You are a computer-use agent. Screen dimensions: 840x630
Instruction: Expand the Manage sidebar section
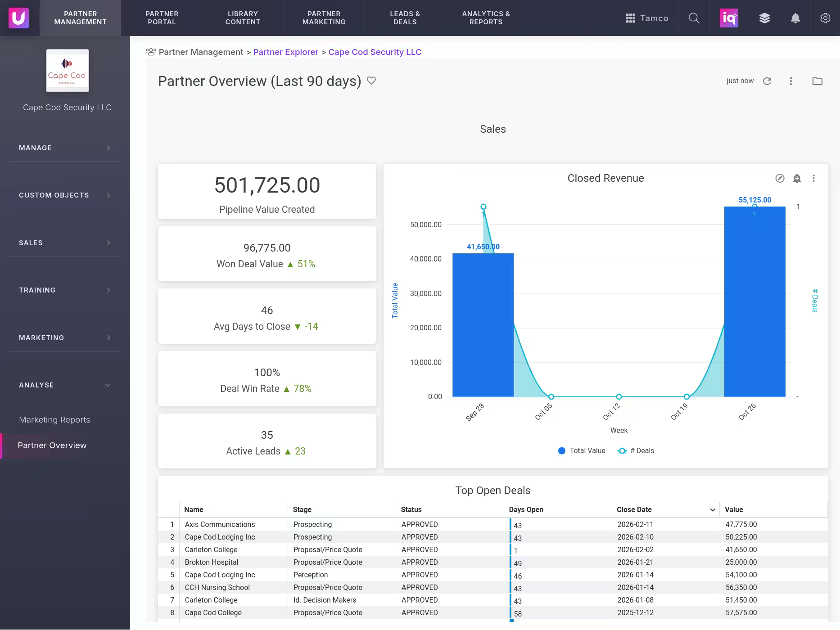65,148
